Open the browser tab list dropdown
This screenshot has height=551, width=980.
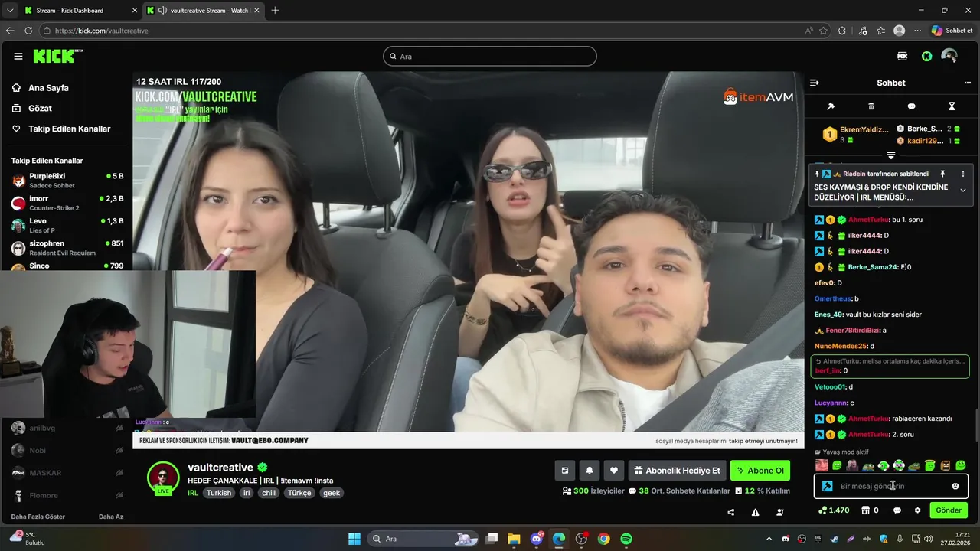coord(9,10)
